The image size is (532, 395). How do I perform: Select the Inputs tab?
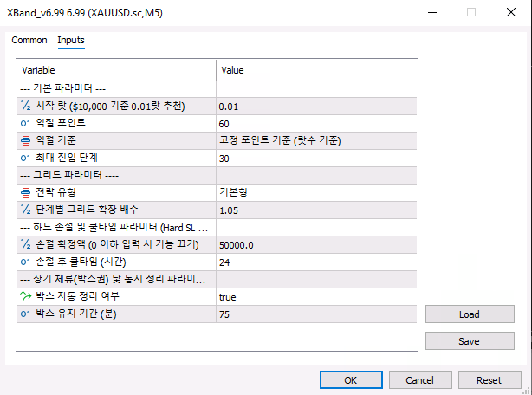coord(71,40)
